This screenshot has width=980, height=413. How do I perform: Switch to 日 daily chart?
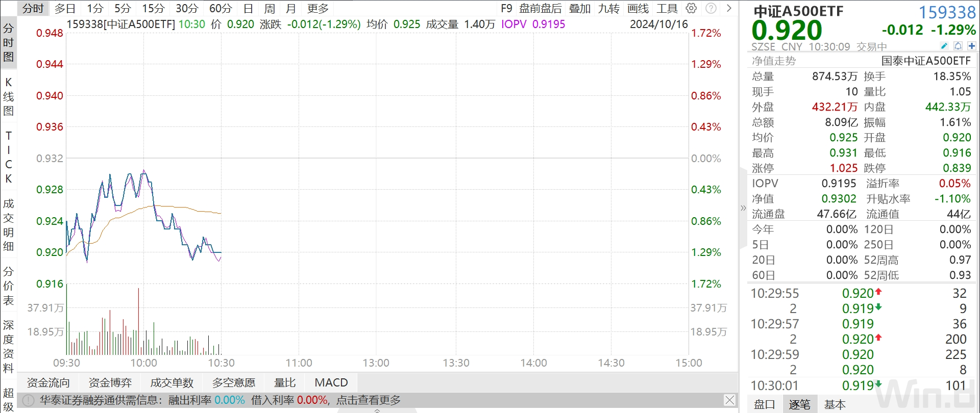click(248, 8)
